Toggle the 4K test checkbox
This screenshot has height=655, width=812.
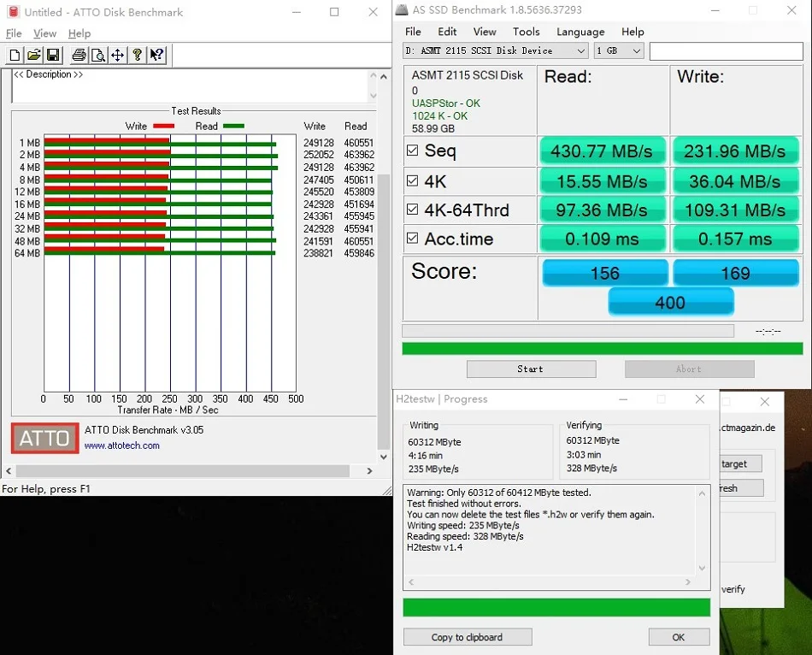[412, 180]
